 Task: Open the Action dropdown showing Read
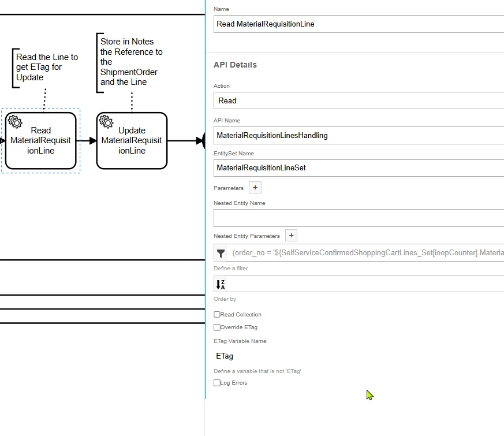(359, 100)
